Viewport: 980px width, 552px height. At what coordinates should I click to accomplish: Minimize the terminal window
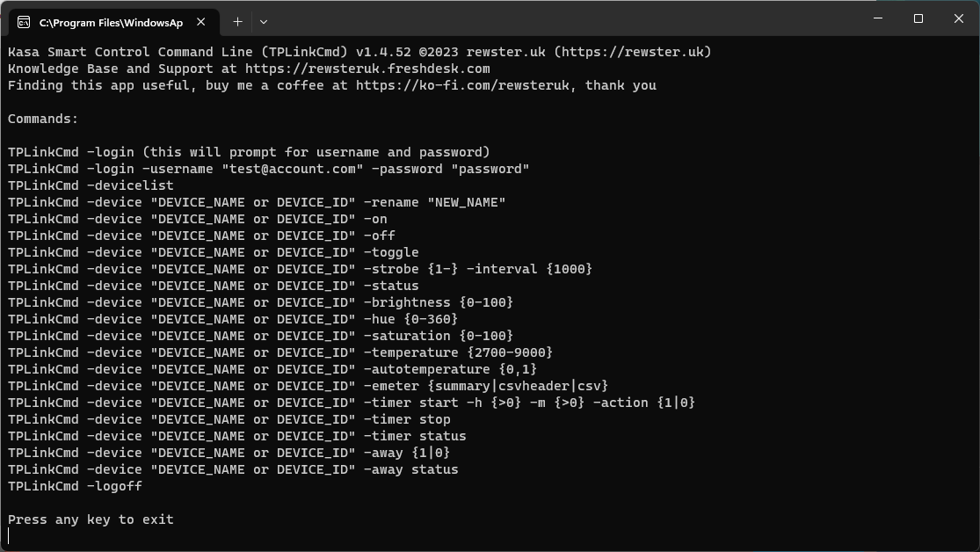(876, 18)
